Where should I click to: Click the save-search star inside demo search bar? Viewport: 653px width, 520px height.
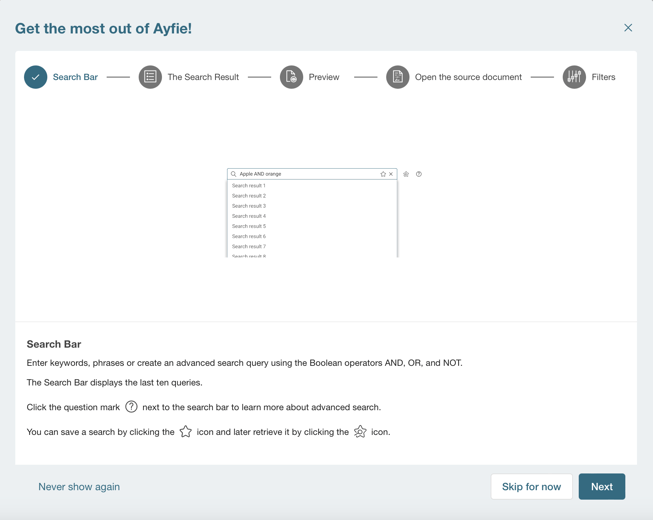pyautogui.click(x=383, y=174)
